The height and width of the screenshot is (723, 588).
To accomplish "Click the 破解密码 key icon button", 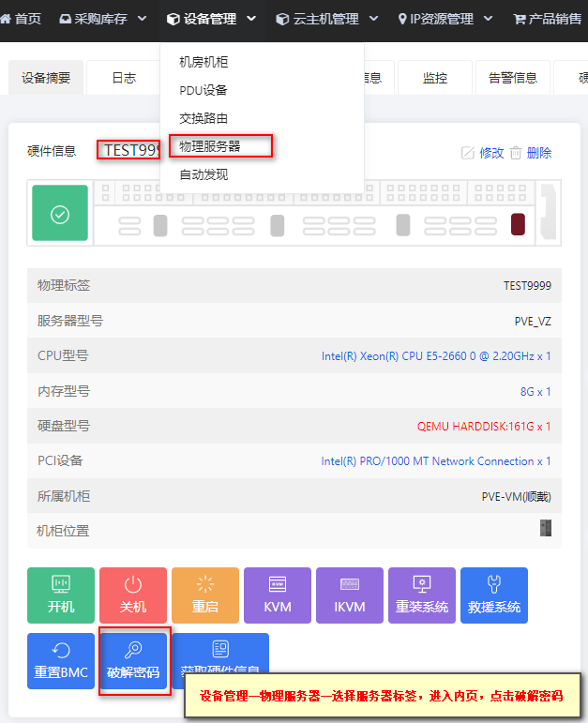I will (x=133, y=661).
